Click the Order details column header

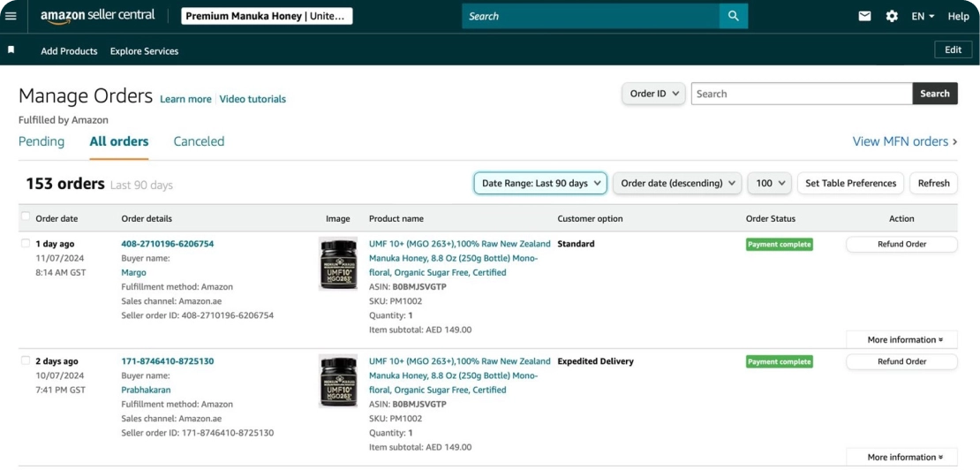(x=147, y=219)
